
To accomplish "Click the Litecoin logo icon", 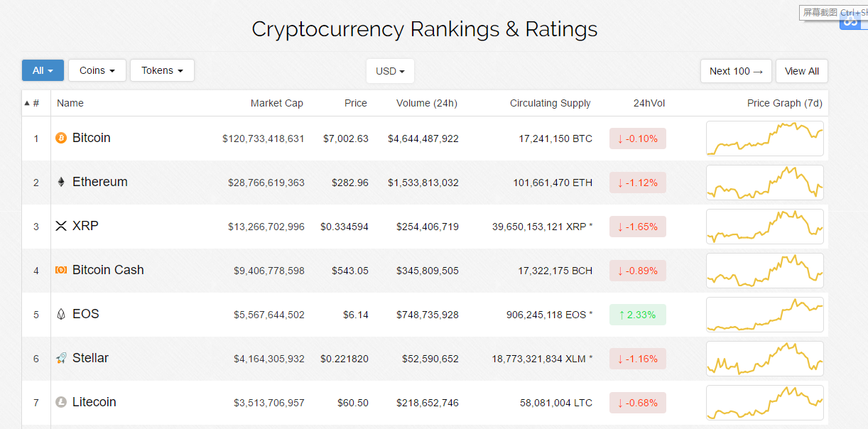I will click(61, 402).
